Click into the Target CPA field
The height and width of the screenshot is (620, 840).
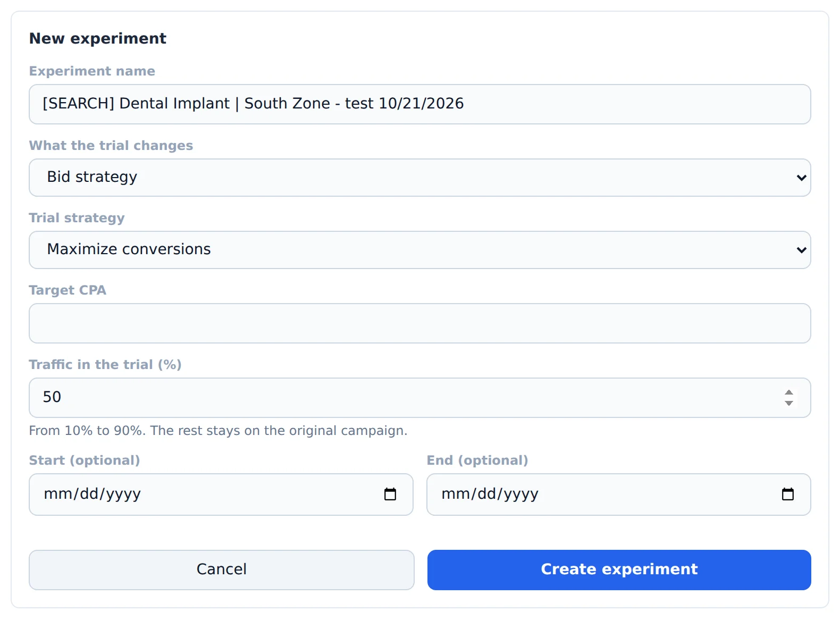420,323
